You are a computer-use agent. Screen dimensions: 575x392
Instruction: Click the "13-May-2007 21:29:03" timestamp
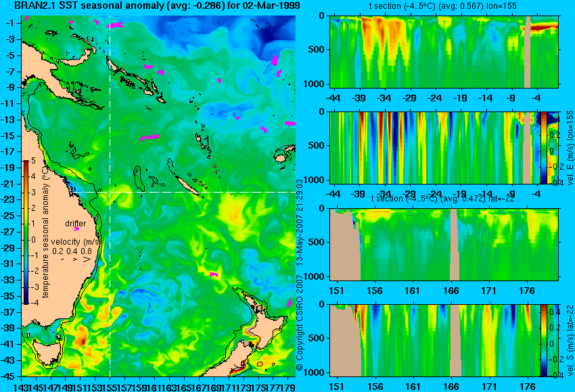coord(300,223)
